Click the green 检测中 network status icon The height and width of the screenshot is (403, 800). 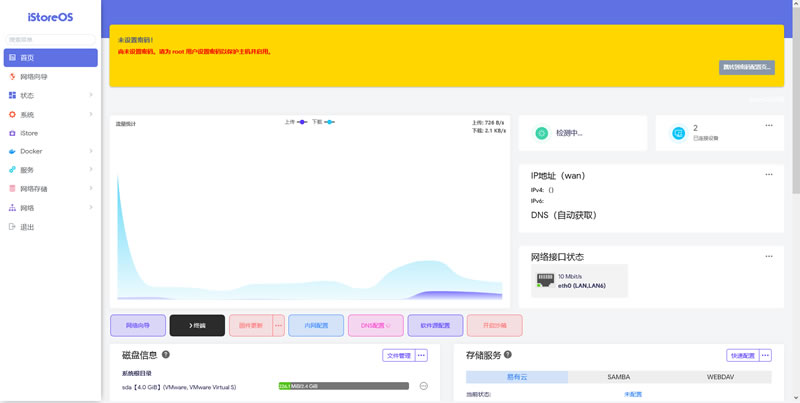(541, 133)
